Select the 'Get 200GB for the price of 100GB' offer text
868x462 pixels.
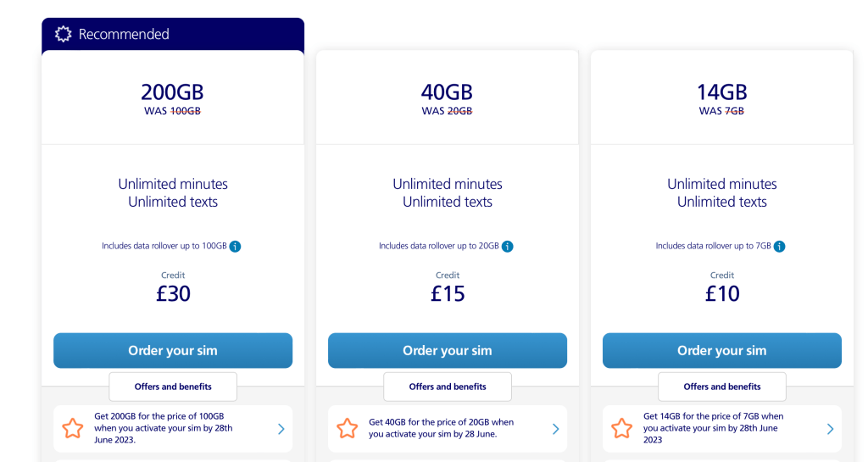tap(164, 428)
